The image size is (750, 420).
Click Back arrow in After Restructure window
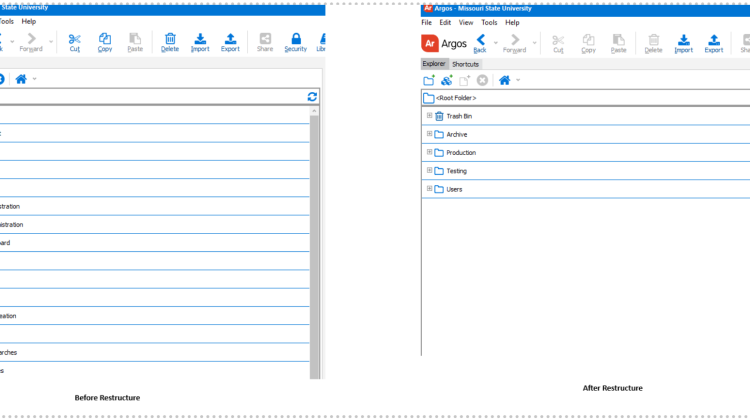point(480,43)
